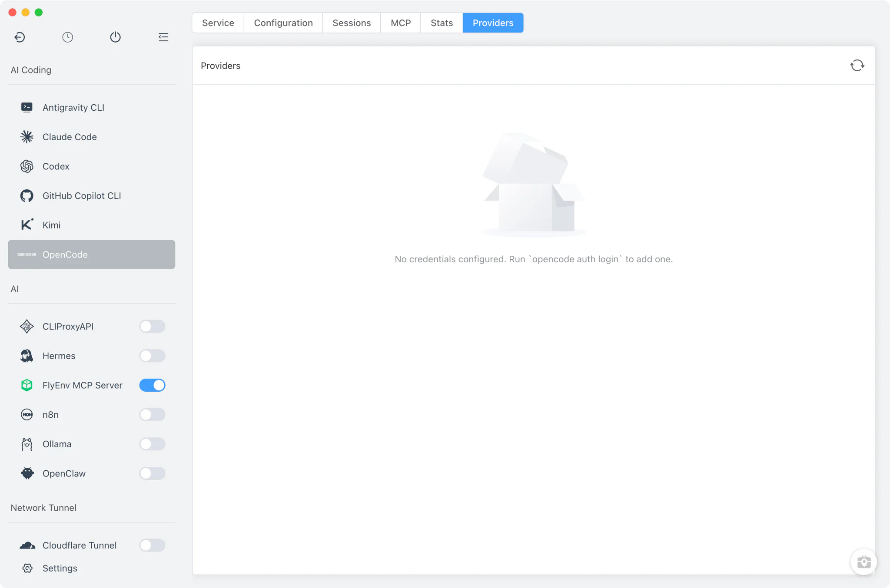Click the Providers panel heading
The height and width of the screenshot is (588, 890).
[220, 66]
